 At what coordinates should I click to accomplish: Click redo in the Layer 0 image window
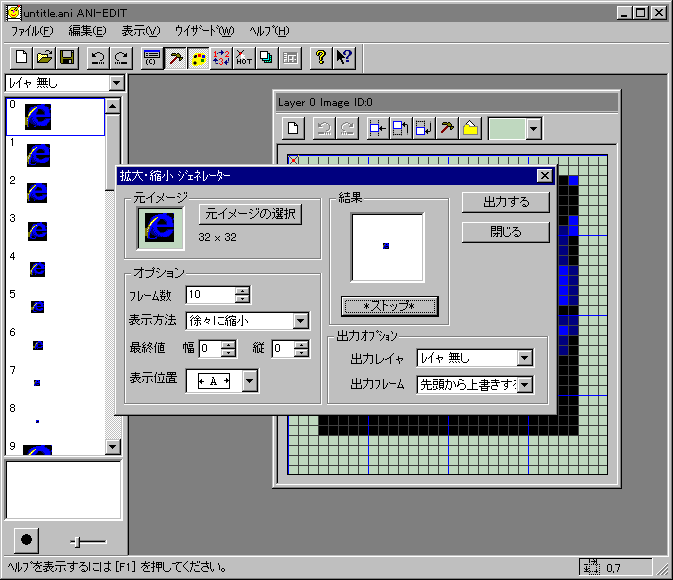click(x=347, y=128)
